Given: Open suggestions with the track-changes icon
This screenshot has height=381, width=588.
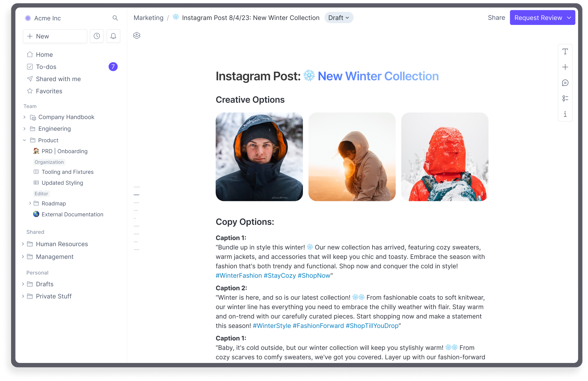Looking at the screenshot, I should coord(565,99).
